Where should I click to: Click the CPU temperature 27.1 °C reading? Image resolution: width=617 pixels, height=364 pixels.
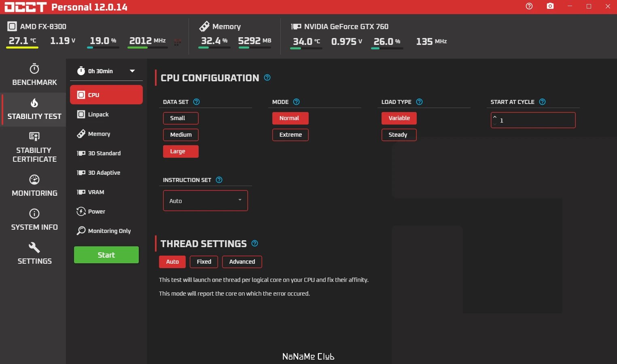[x=22, y=41]
